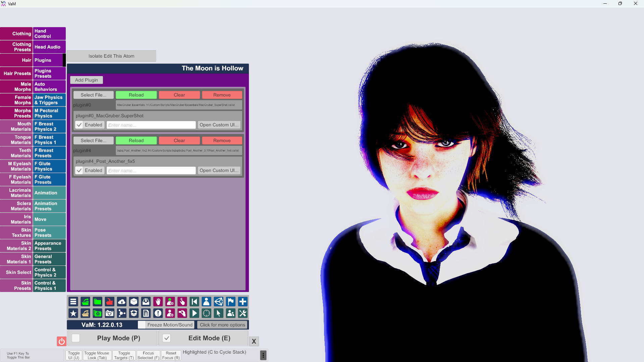Viewport: 644px width, 362px height.
Task: Click the green open-folder arrow icon
Action: coord(85,302)
